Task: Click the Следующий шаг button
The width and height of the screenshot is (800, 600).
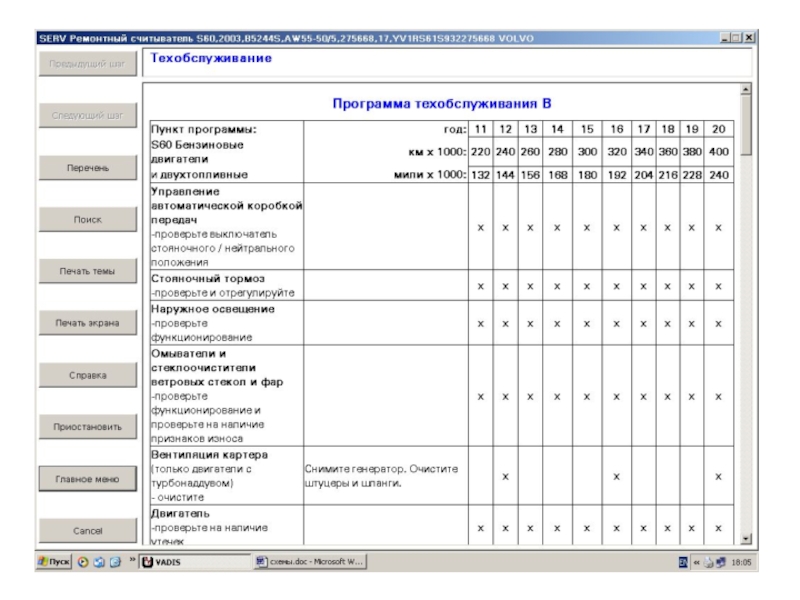Action: point(88,116)
